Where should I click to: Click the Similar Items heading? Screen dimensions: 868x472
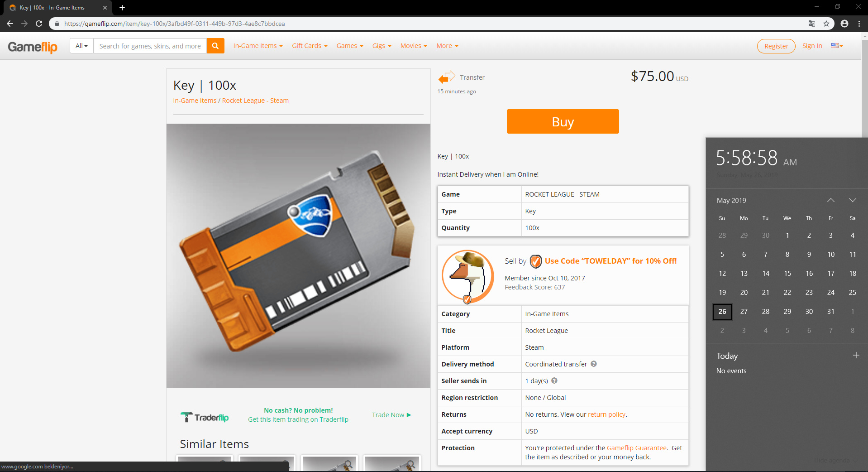pyautogui.click(x=214, y=444)
